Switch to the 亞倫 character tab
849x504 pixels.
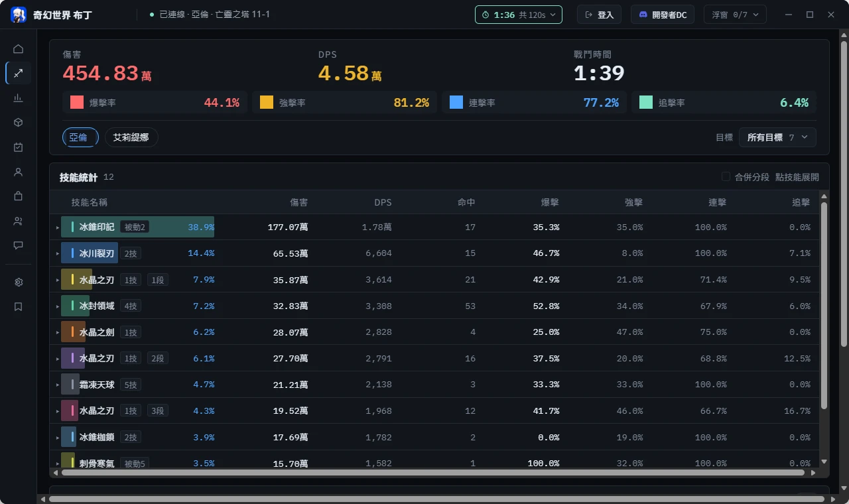(80, 137)
